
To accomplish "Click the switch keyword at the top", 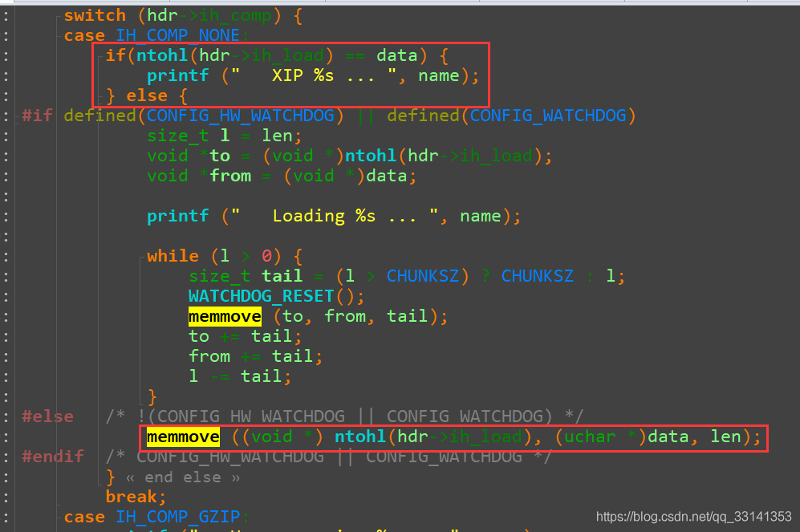I will [x=95, y=15].
